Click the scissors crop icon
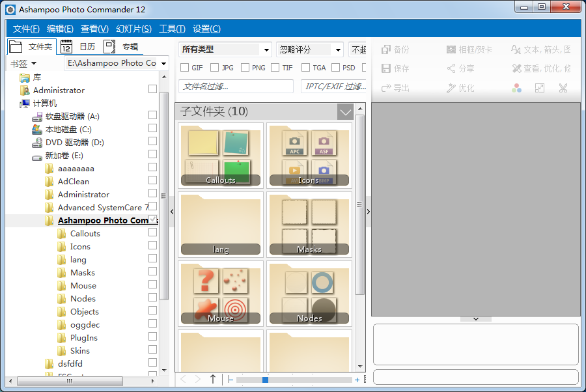The width and height of the screenshot is (586, 392). coord(563,88)
